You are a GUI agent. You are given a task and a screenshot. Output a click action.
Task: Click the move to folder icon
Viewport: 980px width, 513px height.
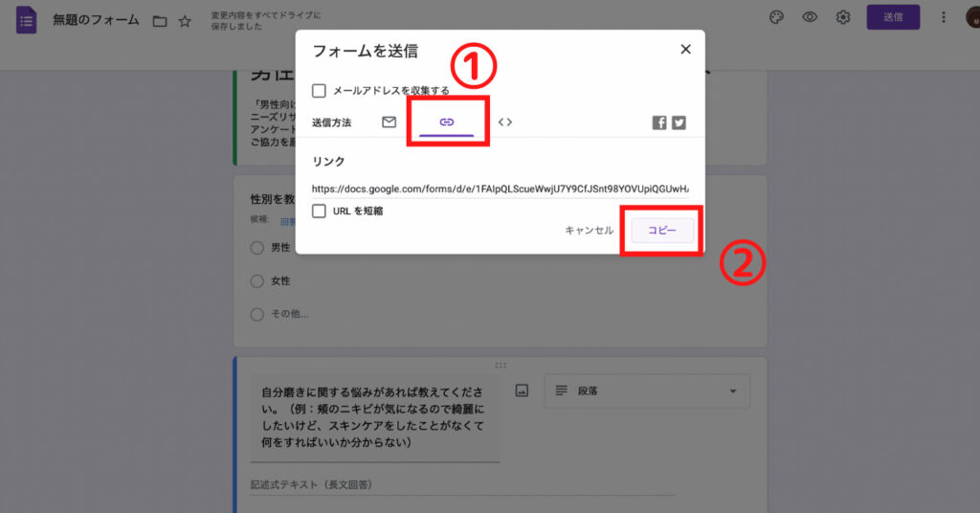pyautogui.click(x=160, y=21)
